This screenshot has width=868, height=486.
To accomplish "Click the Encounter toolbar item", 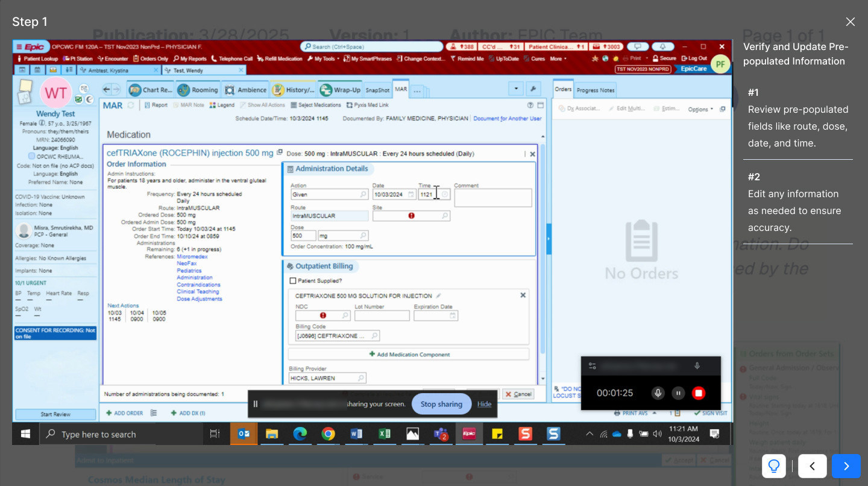I will tap(113, 58).
